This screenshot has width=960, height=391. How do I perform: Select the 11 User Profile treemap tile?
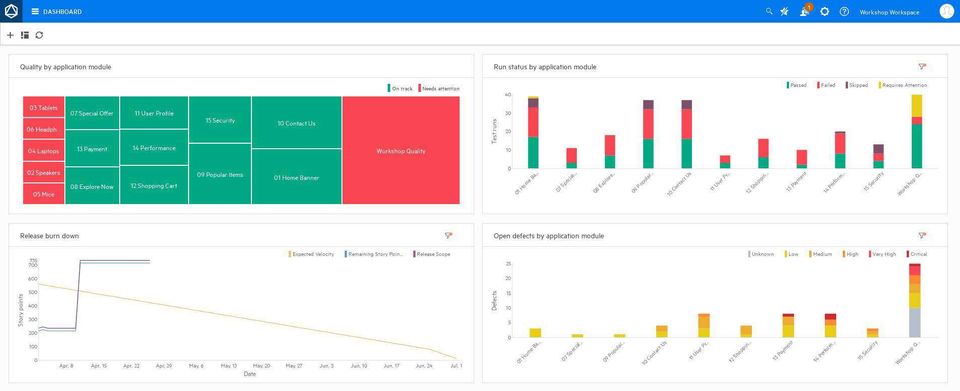coord(154,113)
